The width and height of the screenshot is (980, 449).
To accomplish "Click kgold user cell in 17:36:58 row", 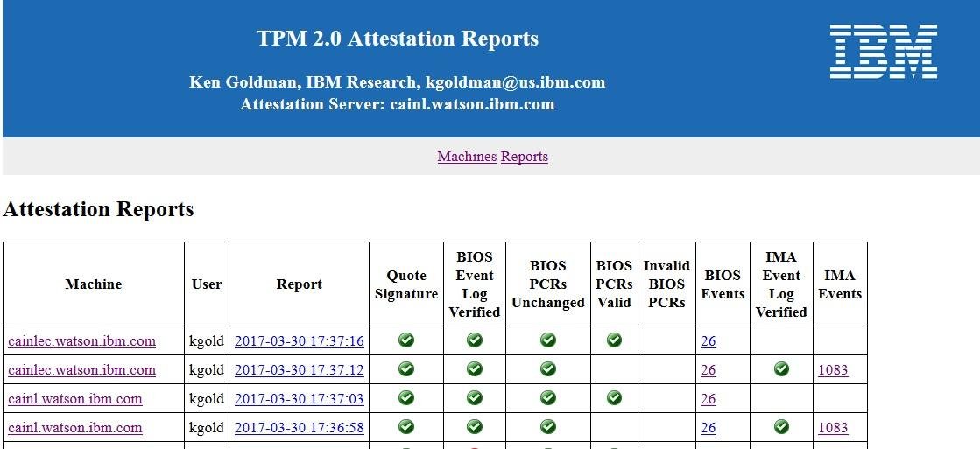I will click(x=207, y=428).
